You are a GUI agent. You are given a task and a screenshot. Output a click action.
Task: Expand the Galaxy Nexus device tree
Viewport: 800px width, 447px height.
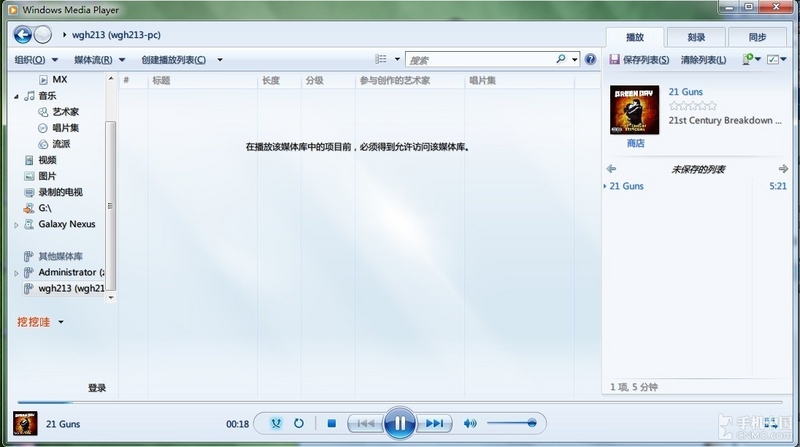[x=17, y=225]
